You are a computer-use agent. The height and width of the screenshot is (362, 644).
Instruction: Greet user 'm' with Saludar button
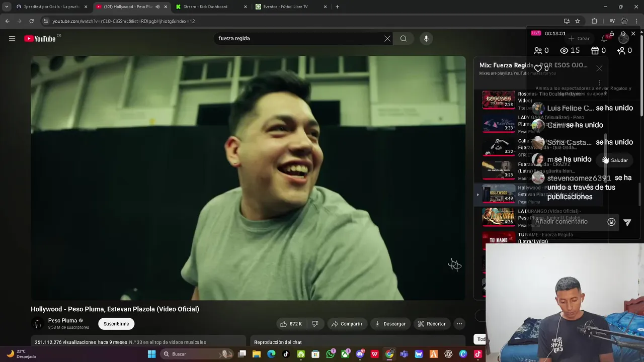(615, 160)
